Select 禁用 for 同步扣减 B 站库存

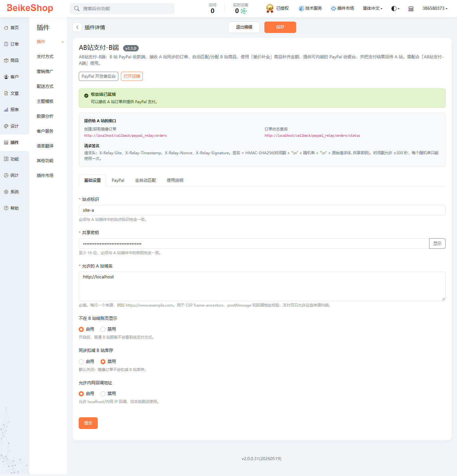(x=103, y=362)
